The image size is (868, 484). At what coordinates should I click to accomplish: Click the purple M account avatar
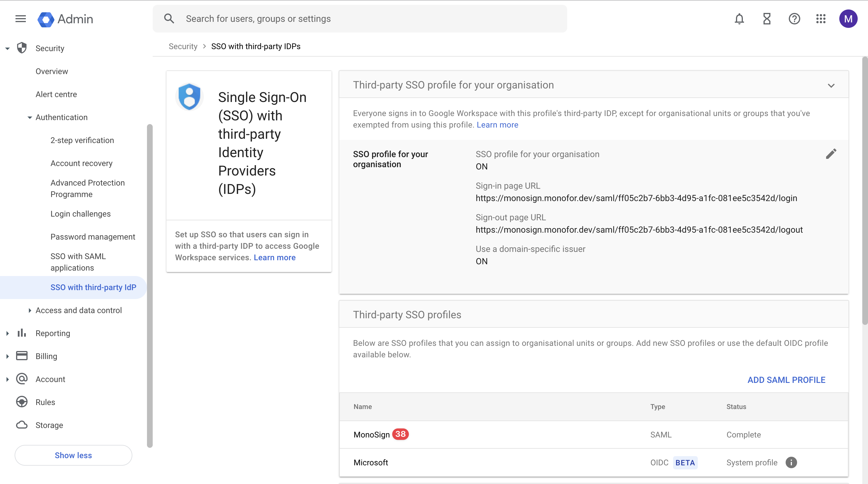[x=848, y=19]
